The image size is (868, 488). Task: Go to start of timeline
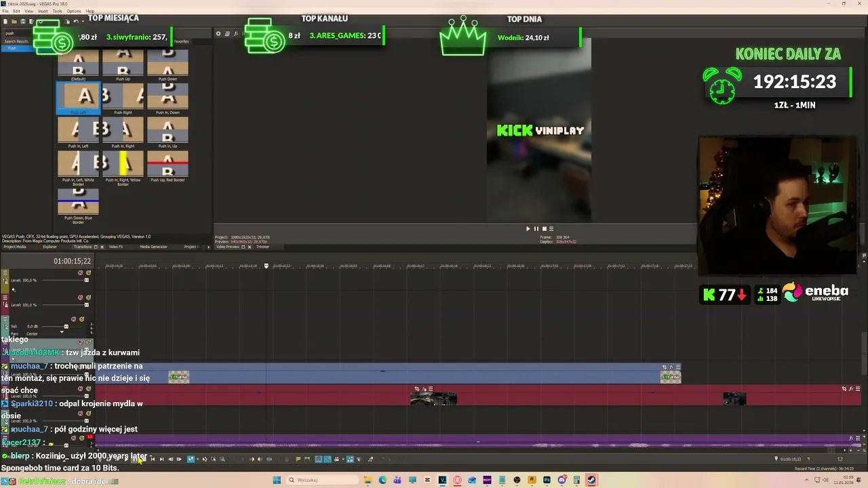point(153,459)
